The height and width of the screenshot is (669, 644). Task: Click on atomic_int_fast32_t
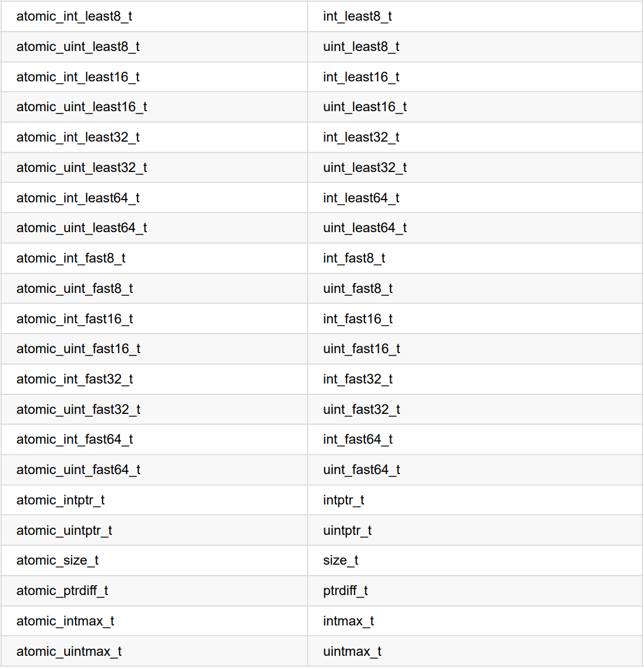(x=74, y=380)
